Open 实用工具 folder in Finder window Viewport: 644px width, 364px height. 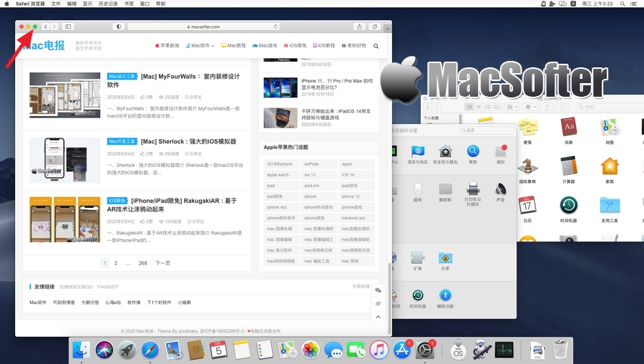(610, 209)
